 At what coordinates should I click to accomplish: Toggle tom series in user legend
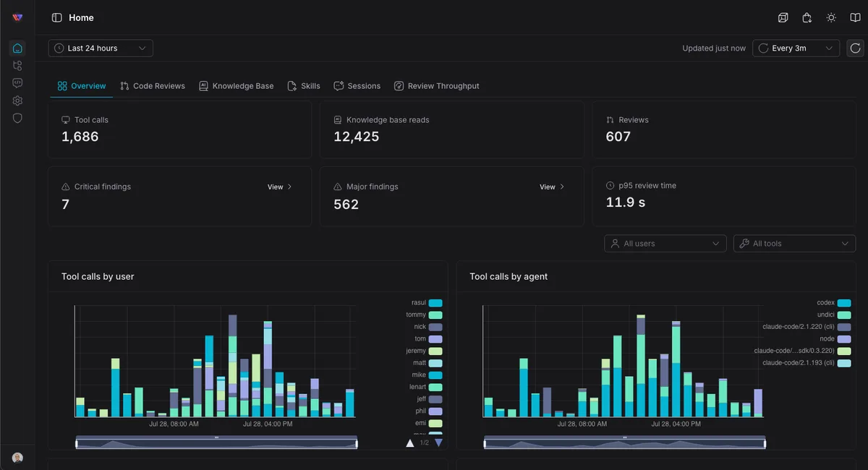(x=428, y=339)
